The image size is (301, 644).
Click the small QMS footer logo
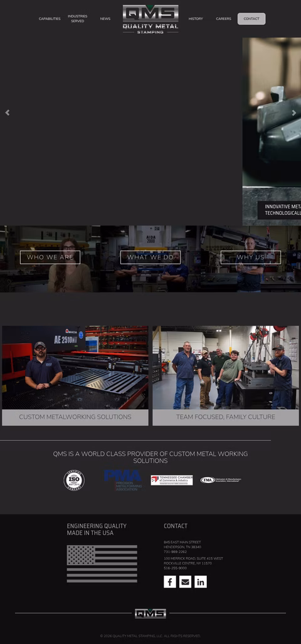[150, 613]
